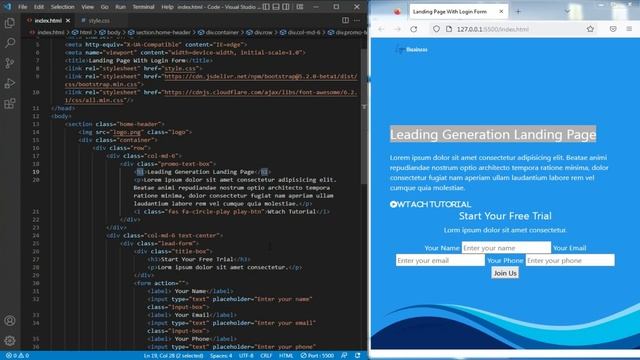This screenshot has width=640, height=360.
Task: Open the File menu
Action: (22, 7)
